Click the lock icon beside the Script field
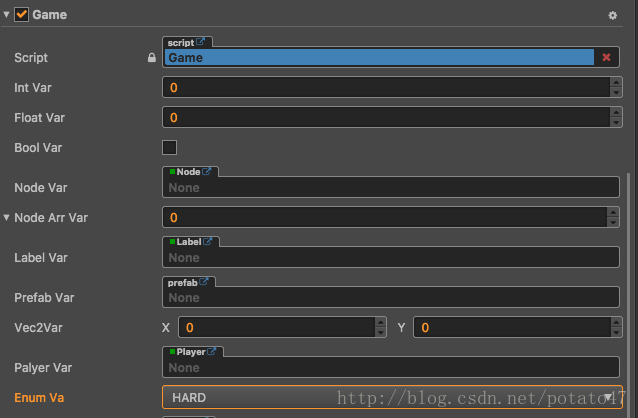 coord(151,59)
